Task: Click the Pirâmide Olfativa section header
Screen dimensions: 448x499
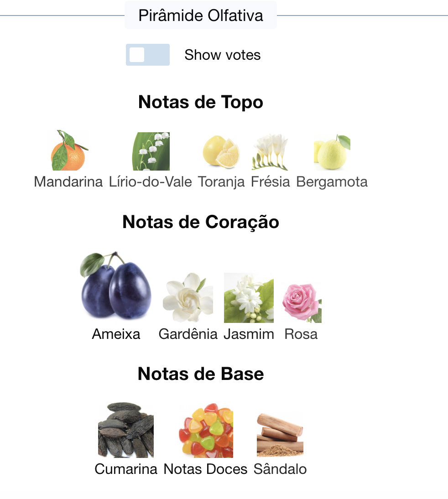Action: (x=201, y=15)
